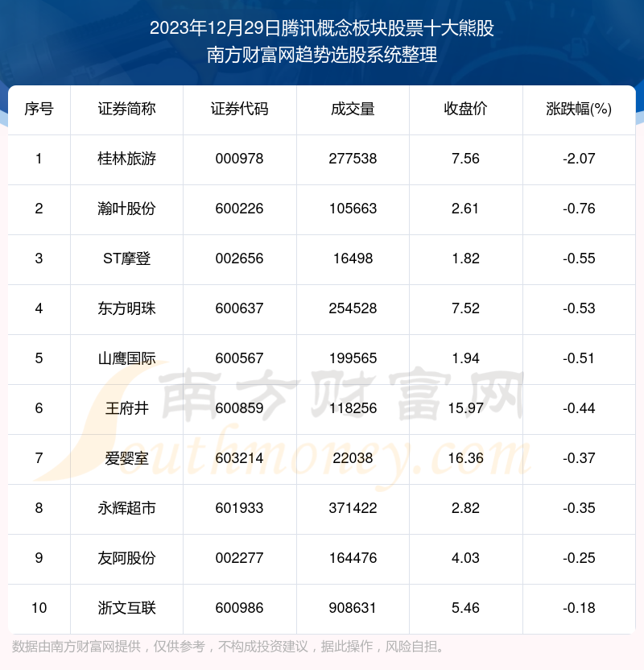This screenshot has height=670, width=644.
Task: Select the 成交量 column header
Action: 353,110
